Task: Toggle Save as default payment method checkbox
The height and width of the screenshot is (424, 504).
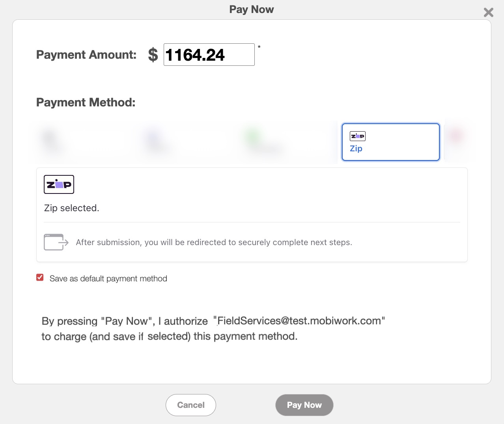Action: pos(40,278)
